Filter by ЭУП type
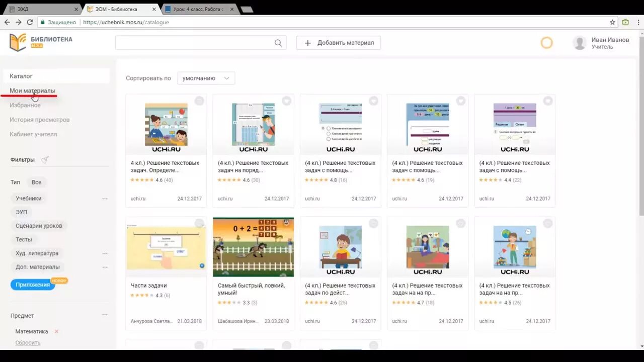The width and height of the screenshot is (644, 362). tap(22, 212)
